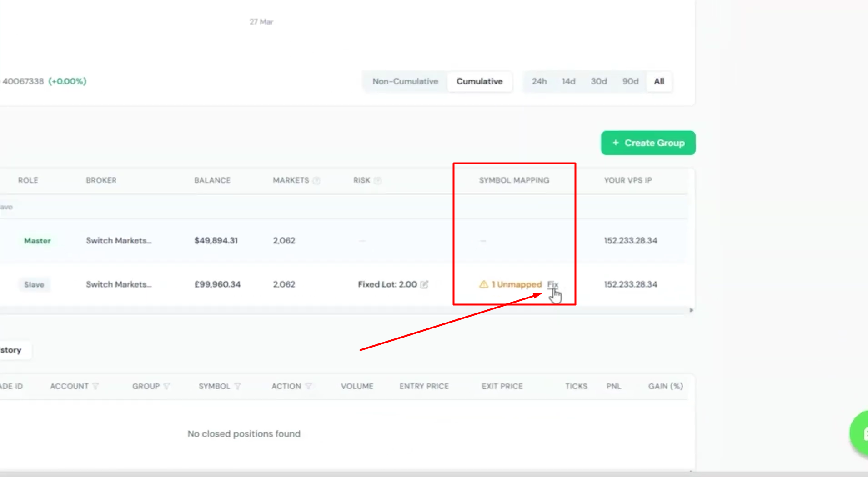Click the warning triangle beside 1 Unmapped
The image size is (868, 477).
pyautogui.click(x=483, y=284)
